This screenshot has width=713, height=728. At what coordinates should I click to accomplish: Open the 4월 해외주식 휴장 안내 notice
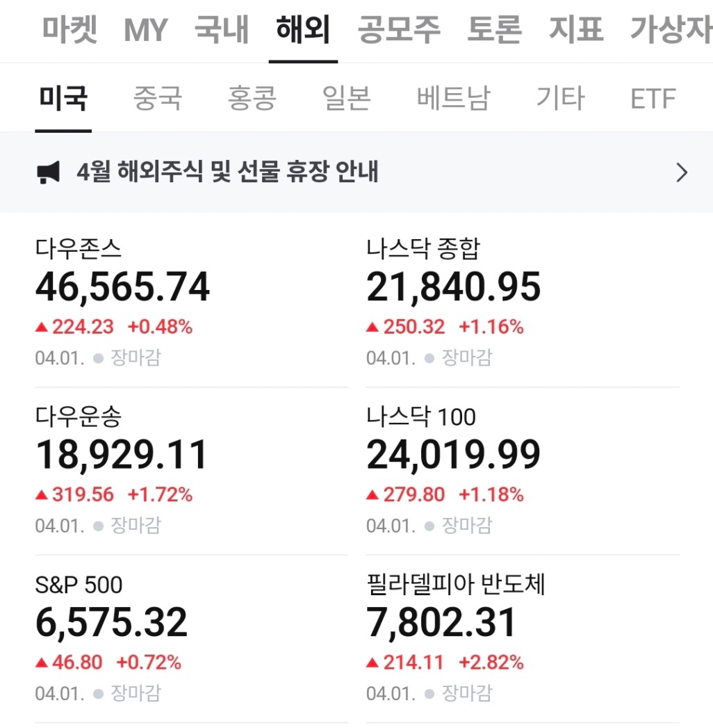pyautogui.click(x=227, y=172)
